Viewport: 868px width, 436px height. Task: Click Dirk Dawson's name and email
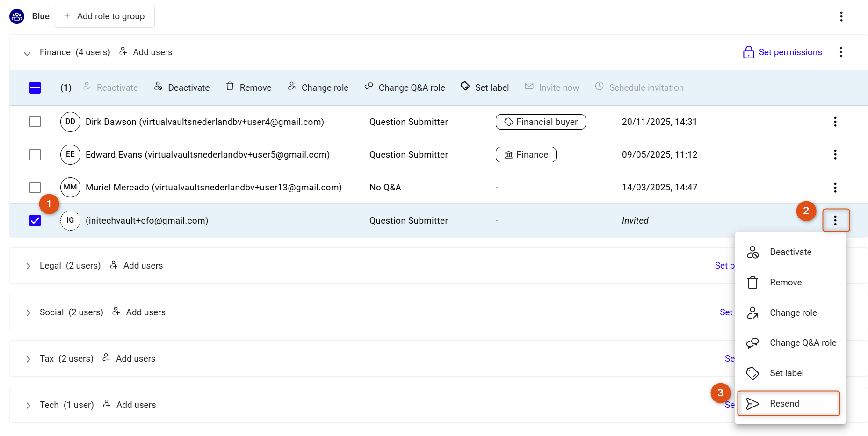(205, 122)
